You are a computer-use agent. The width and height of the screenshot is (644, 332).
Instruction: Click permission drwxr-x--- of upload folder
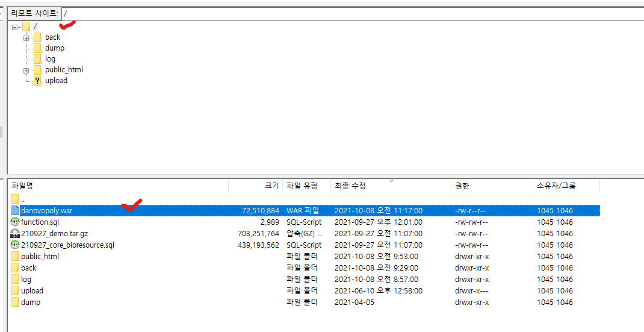(472, 291)
